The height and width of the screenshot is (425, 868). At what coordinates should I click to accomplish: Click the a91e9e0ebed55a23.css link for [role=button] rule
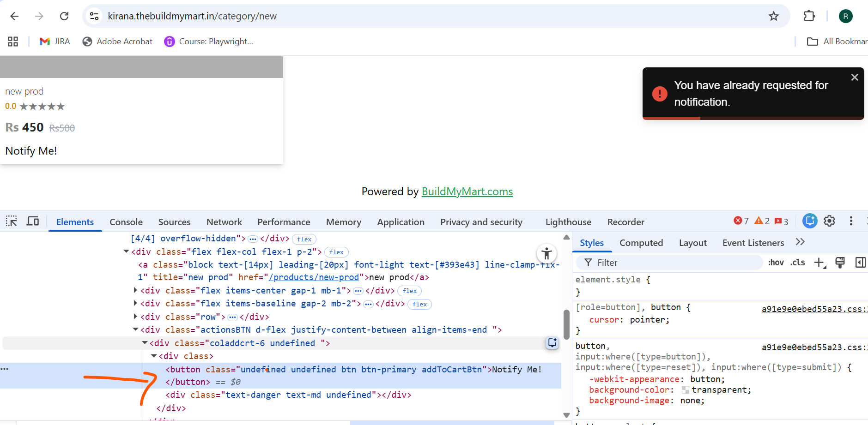814,309
